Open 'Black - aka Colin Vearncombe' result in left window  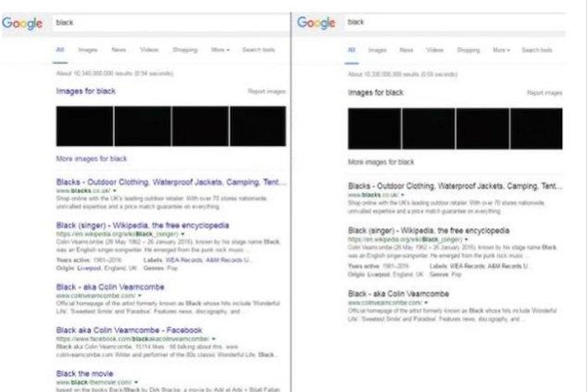click(x=110, y=287)
